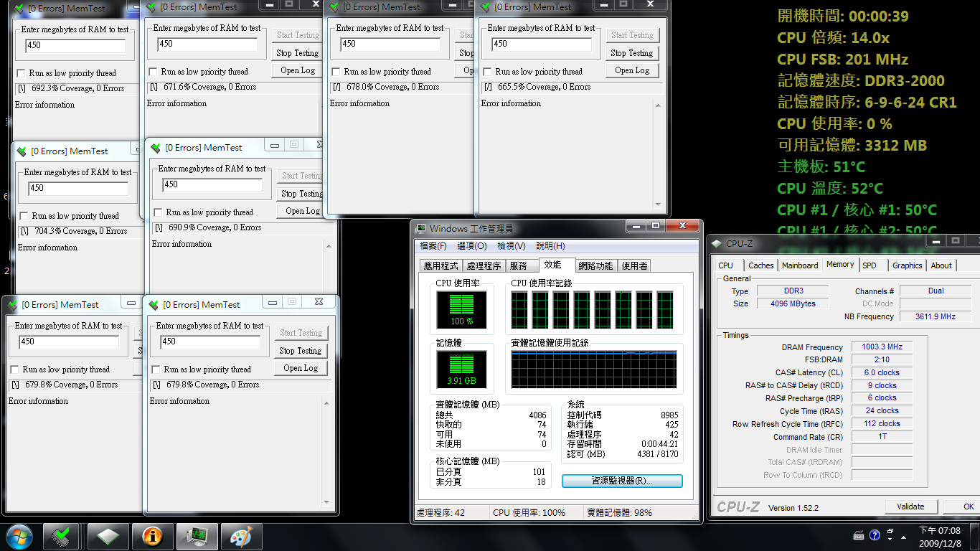Switch to the About tab in CPU-Z
980x551 pixels.
[x=941, y=265]
